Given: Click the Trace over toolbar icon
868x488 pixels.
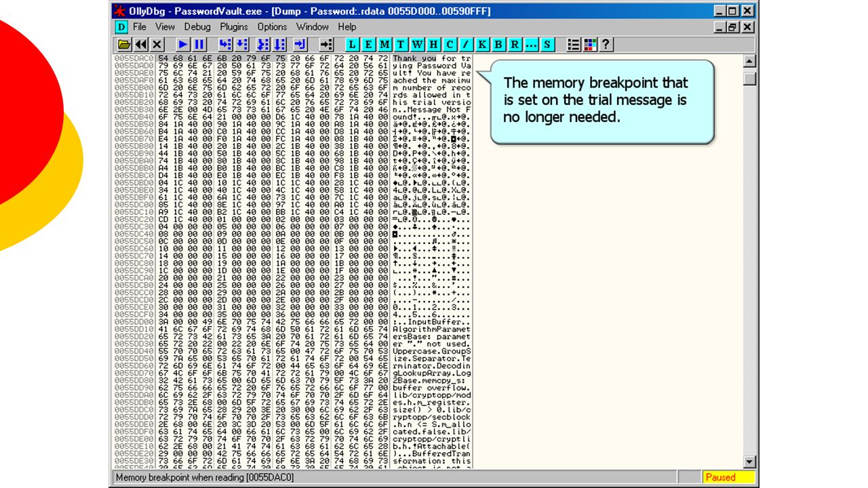Looking at the screenshot, I should point(280,45).
